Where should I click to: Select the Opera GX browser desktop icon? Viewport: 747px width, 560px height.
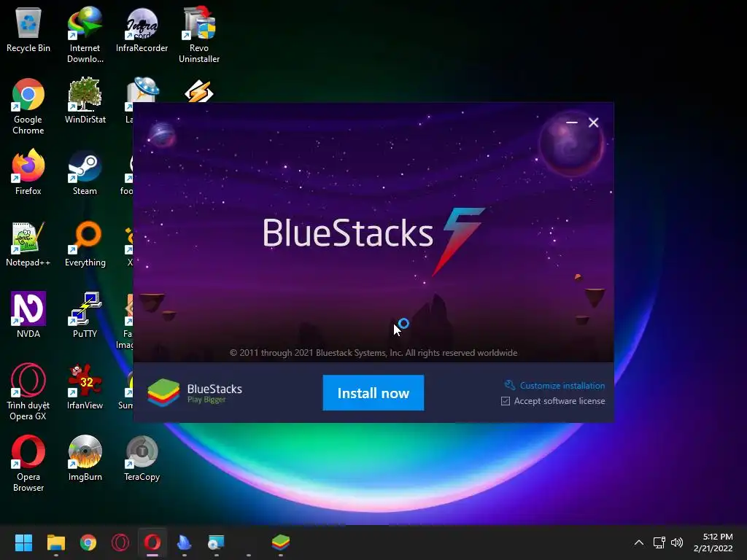point(28,392)
